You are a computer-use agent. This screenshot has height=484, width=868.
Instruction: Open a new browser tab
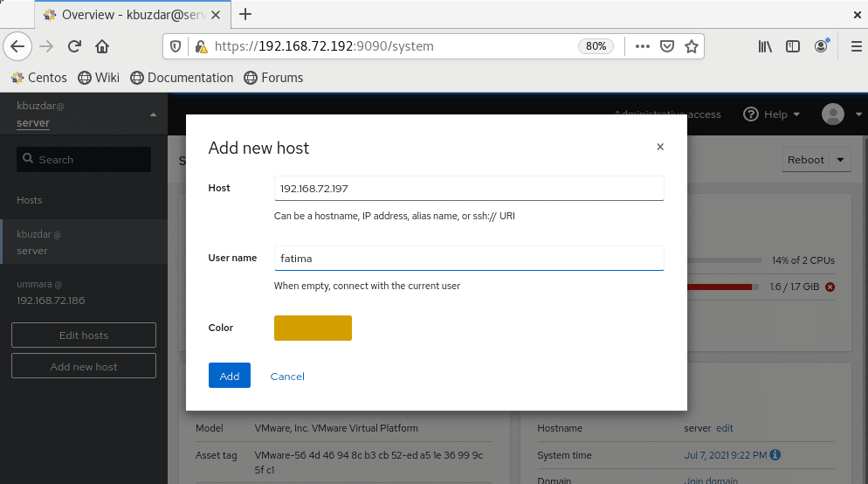(x=245, y=14)
